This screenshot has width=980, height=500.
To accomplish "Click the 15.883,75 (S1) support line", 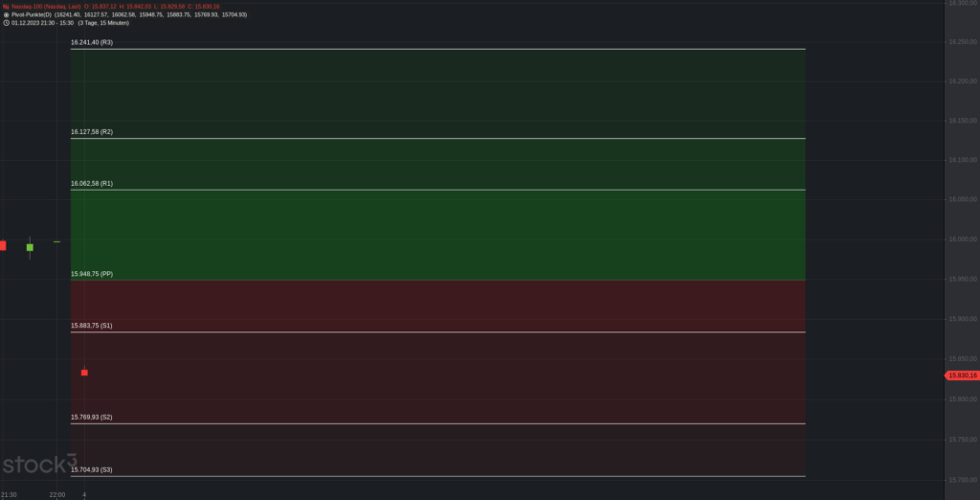I will pyautogui.click(x=437, y=331).
